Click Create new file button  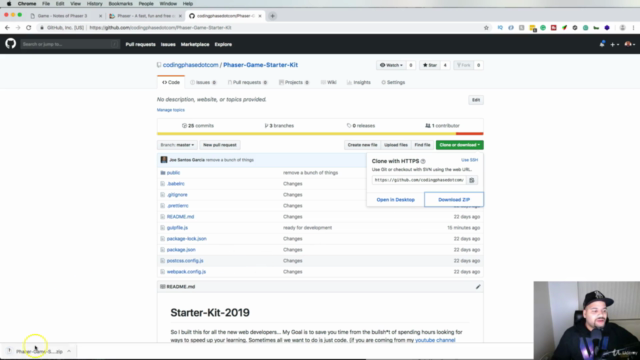362,145
